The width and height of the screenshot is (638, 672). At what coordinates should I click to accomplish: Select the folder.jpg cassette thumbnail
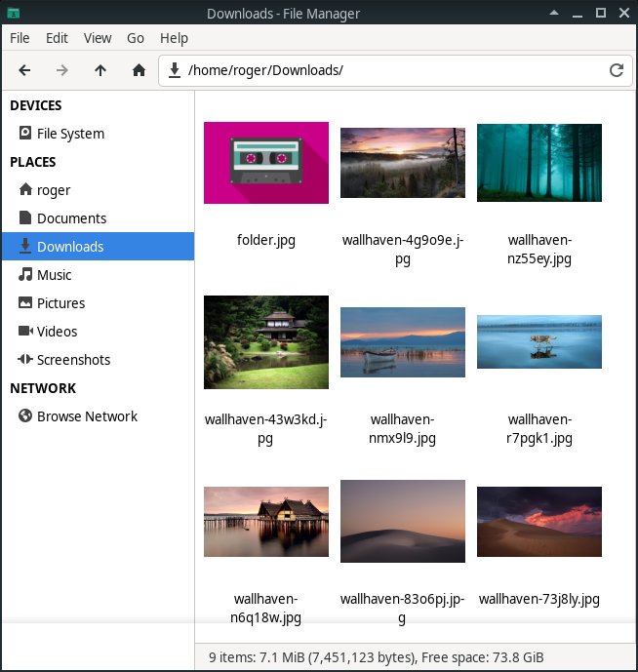(x=266, y=163)
